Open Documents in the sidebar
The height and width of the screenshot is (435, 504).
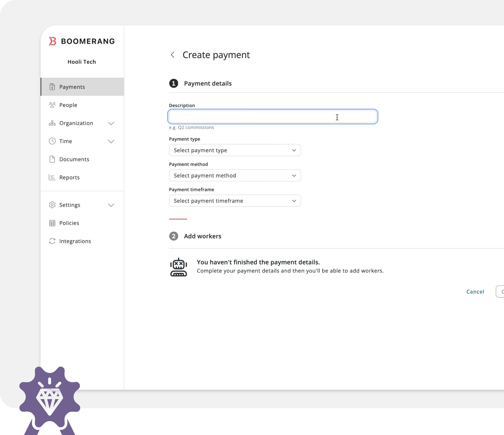pyautogui.click(x=82, y=159)
